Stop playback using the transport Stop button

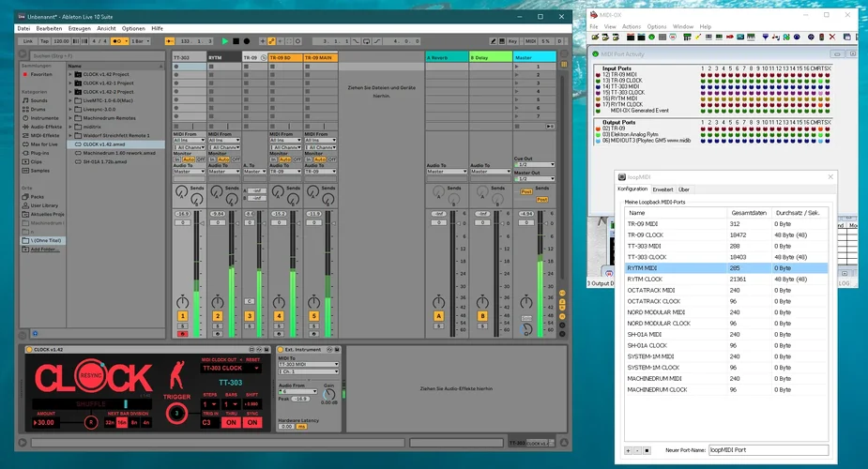pos(236,41)
